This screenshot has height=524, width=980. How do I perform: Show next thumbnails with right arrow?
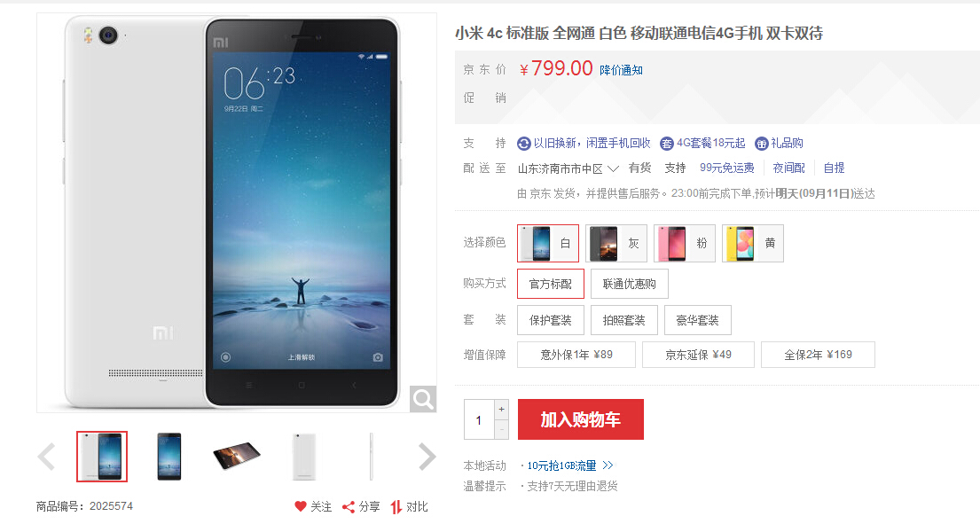click(x=427, y=457)
